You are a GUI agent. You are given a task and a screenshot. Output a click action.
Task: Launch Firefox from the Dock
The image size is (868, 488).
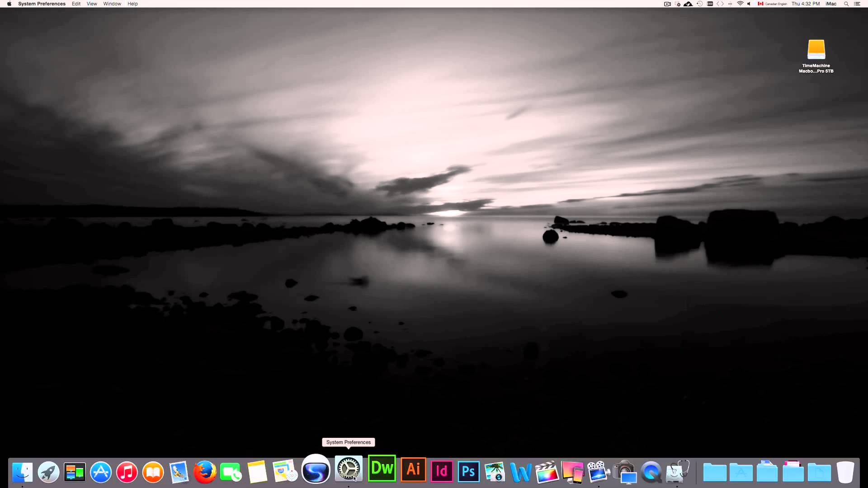(x=204, y=471)
